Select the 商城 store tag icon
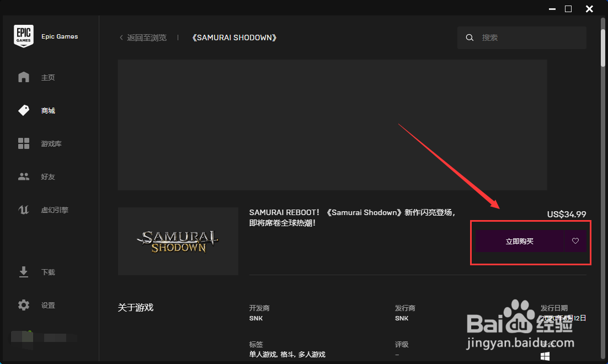The width and height of the screenshot is (608, 364). [24, 110]
